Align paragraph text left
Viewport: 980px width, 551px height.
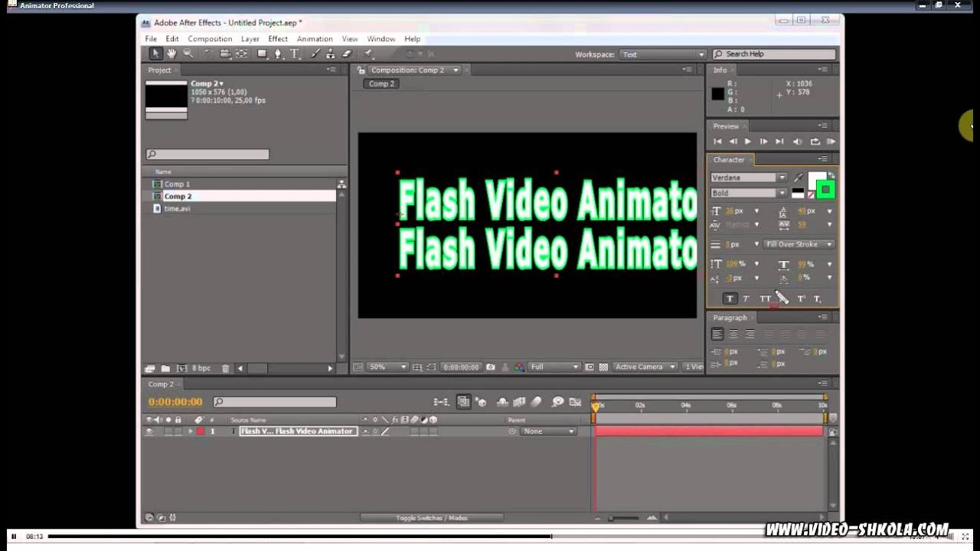click(717, 334)
